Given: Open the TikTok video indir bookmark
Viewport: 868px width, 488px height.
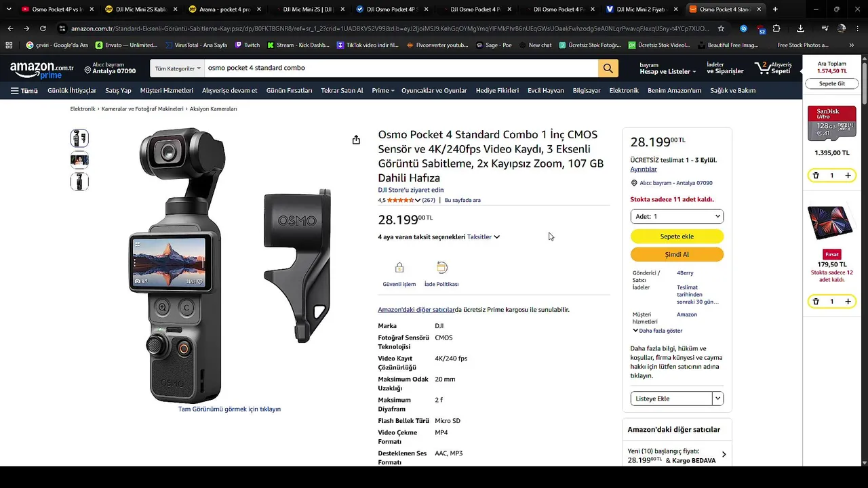Looking at the screenshot, I should pyautogui.click(x=367, y=45).
